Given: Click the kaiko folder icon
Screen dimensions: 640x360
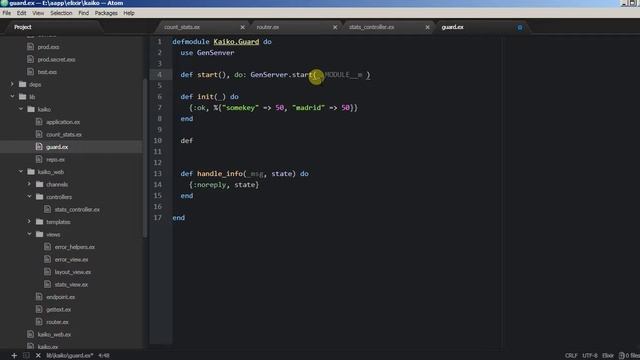Looking at the screenshot, I should pos(31,109).
